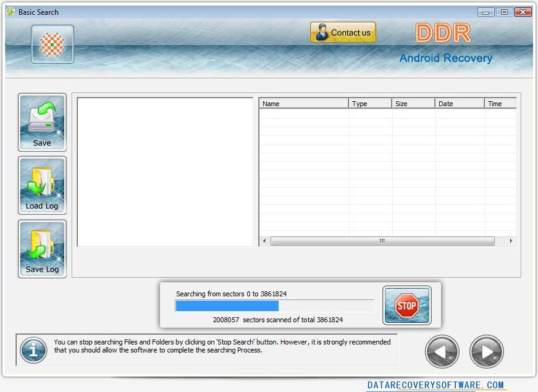The height and width of the screenshot is (392, 538).
Task: Sort the file list by Type column
Action: pos(370,104)
